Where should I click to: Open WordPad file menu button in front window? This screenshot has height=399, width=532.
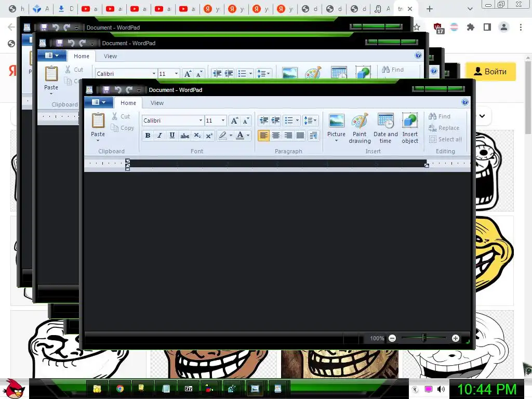click(99, 102)
